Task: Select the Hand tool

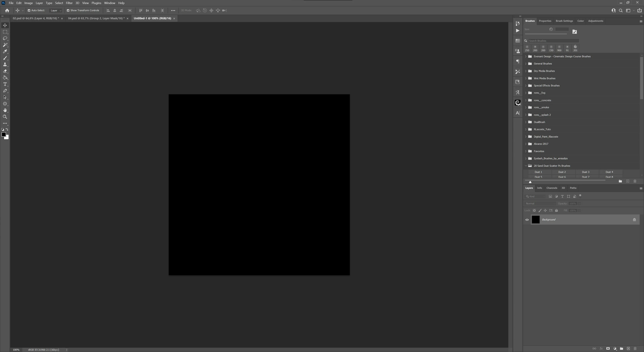Action: click(5, 110)
